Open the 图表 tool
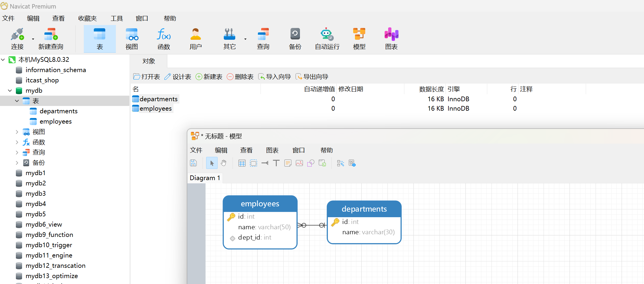 click(391, 38)
